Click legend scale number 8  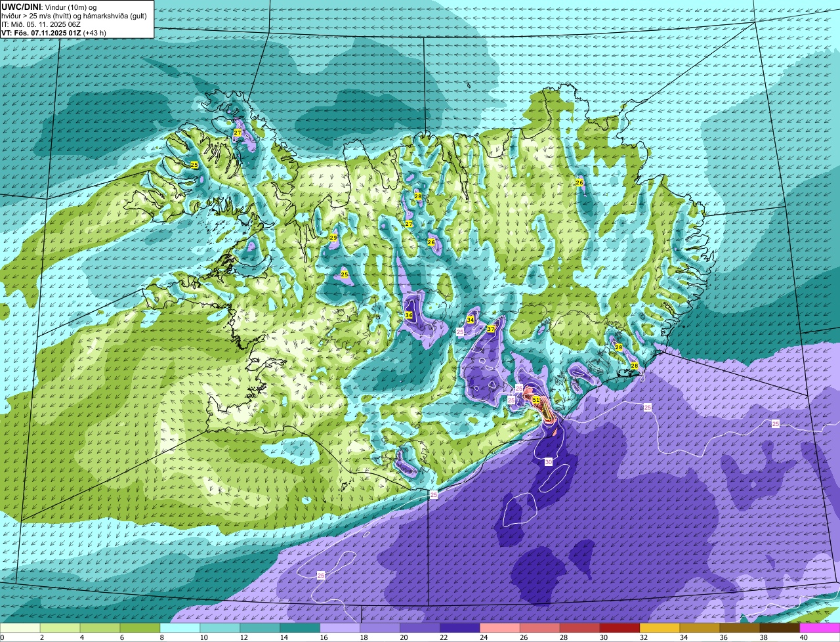[x=163, y=637]
